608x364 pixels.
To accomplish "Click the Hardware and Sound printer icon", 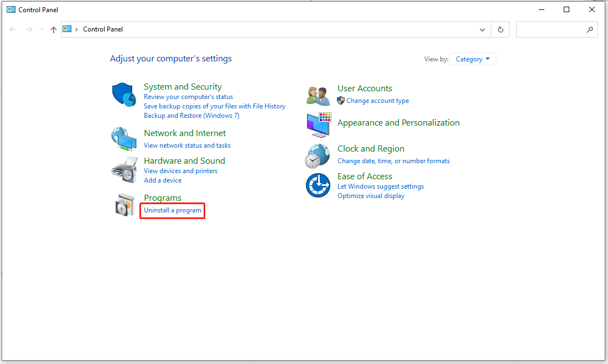I will [x=123, y=169].
